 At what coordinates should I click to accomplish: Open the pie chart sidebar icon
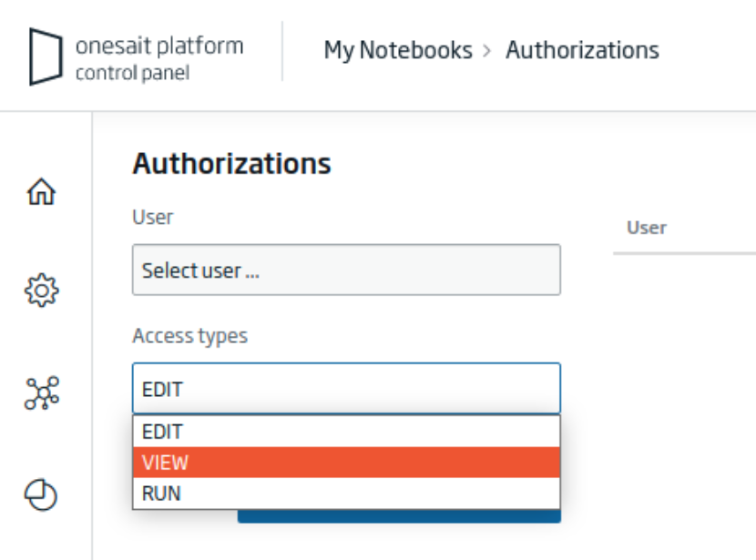(x=41, y=494)
